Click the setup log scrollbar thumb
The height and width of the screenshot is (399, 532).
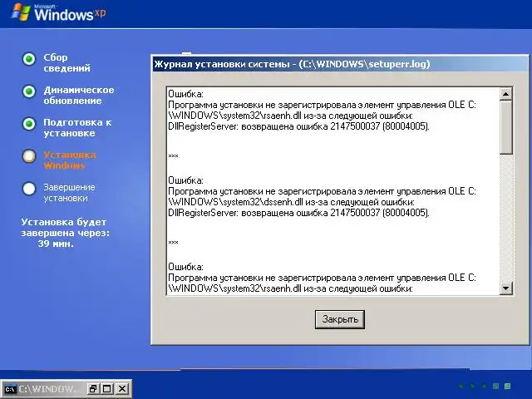pyautogui.click(x=505, y=127)
